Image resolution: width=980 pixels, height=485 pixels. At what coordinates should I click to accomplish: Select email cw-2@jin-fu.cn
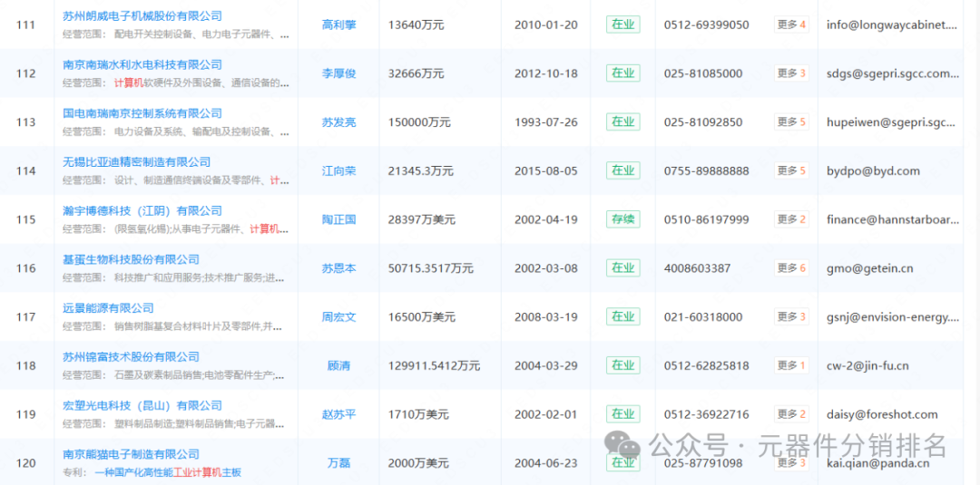tap(867, 365)
